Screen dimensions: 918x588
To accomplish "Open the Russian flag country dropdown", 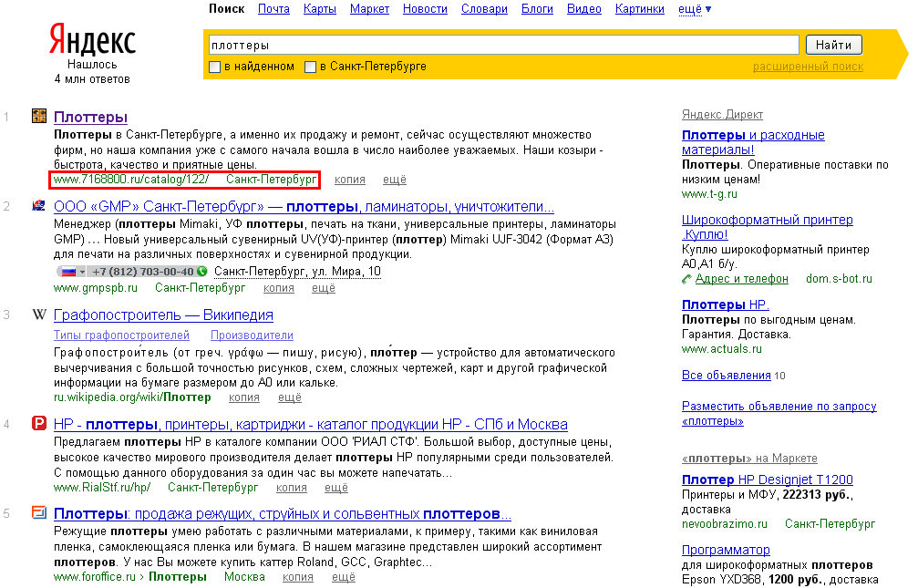I will (x=72, y=272).
